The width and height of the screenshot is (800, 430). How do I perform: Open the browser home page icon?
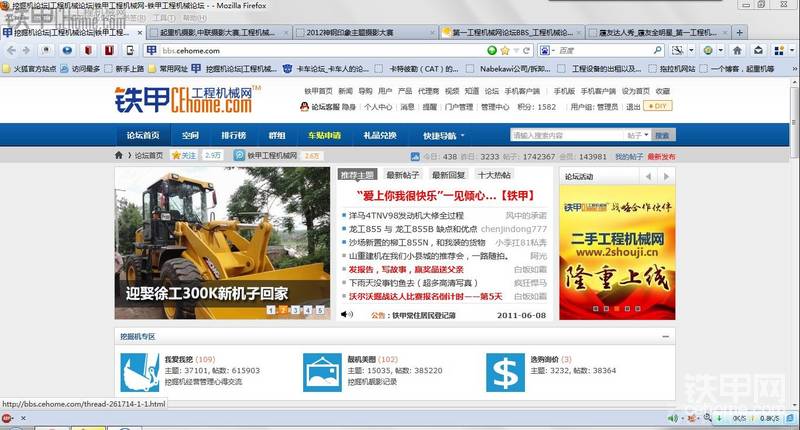click(x=737, y=50)
